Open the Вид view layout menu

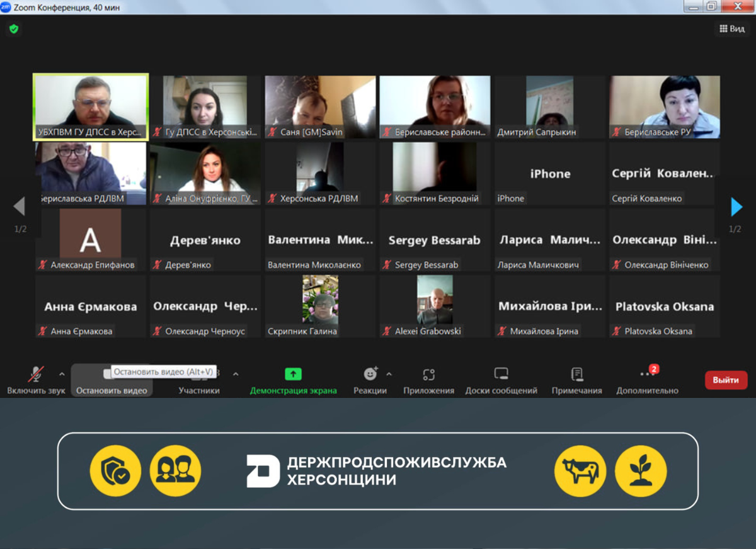pyautogui.click(x=732, y=29)
